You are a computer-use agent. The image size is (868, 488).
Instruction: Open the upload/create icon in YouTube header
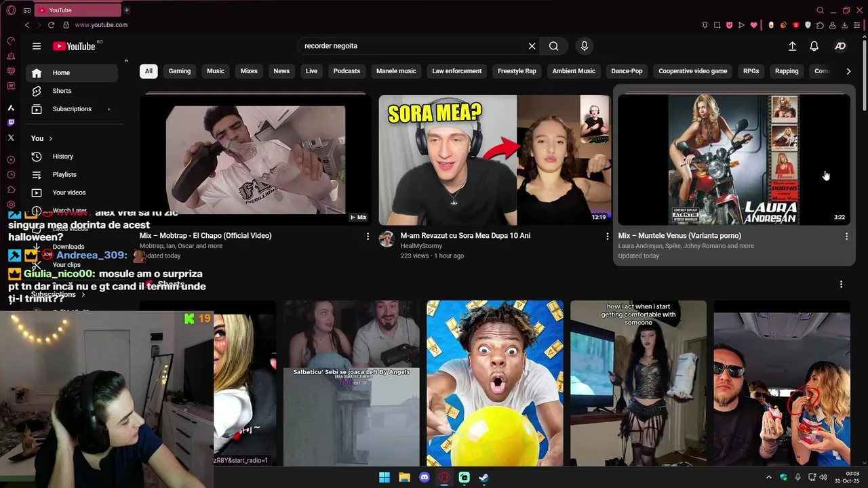(792, 46)
